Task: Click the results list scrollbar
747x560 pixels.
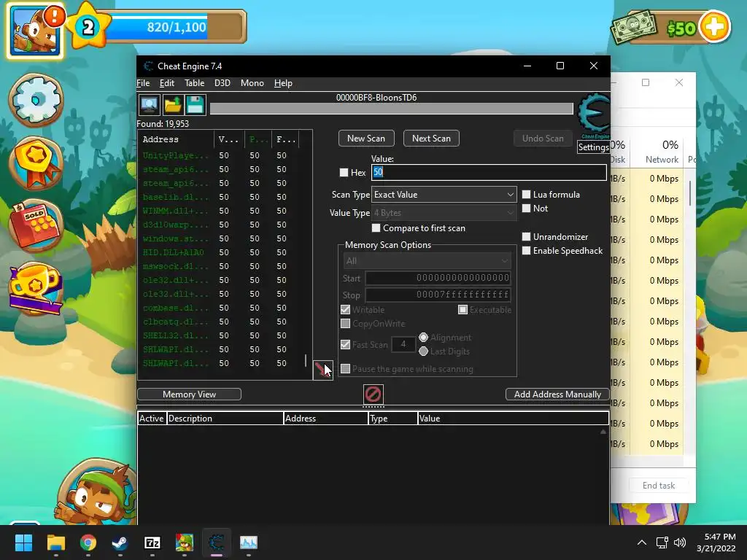Action: pyautogui.click(x=306, y=361)
